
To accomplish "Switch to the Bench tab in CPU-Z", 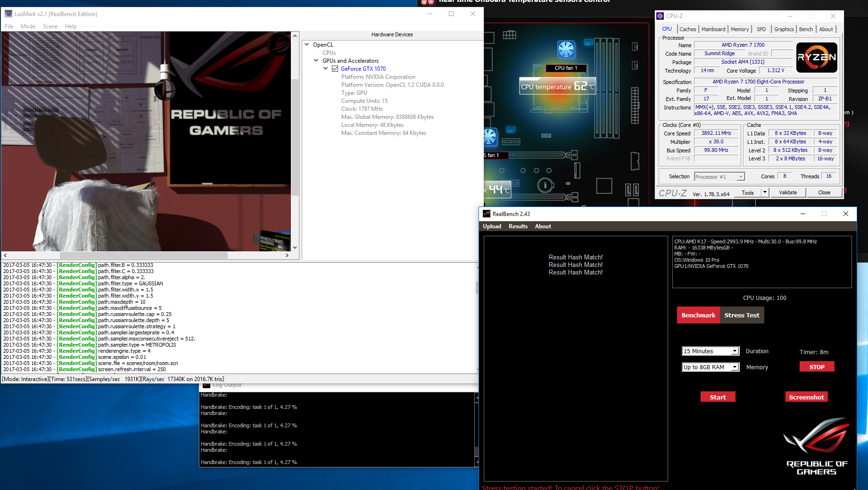I will pyautogui.click(x=806, y=29).
